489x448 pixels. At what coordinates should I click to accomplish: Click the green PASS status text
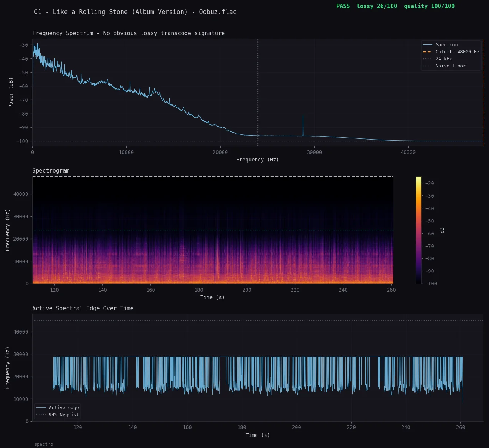point(343,6)
